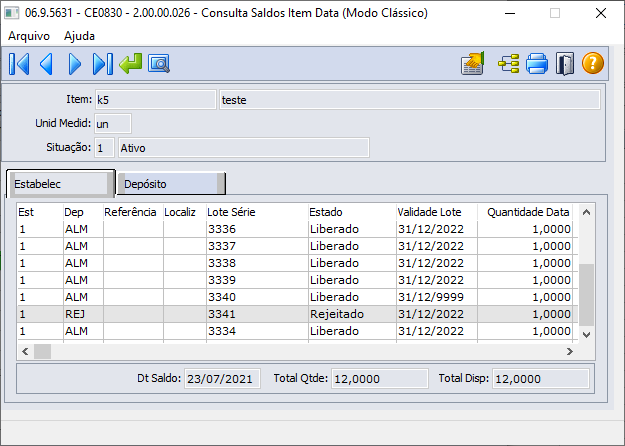Go to next record arrow
The height and width of the screenshot is (446, 625).
click(75, 64)
